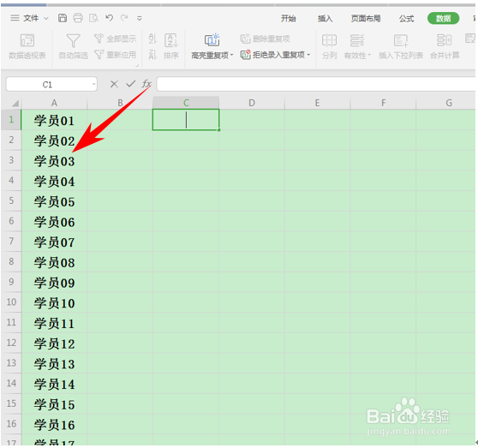
Task: Click the ascending sort icon
Action: (152, 39)
